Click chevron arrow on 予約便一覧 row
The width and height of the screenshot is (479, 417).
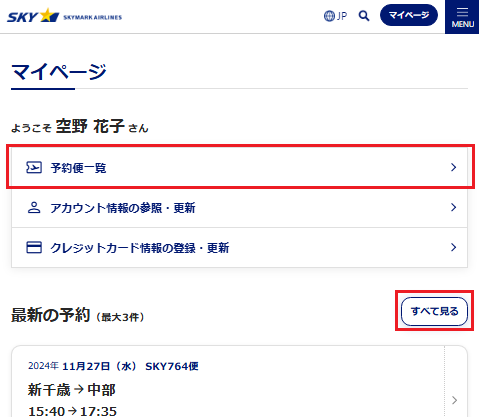point(453,167)
